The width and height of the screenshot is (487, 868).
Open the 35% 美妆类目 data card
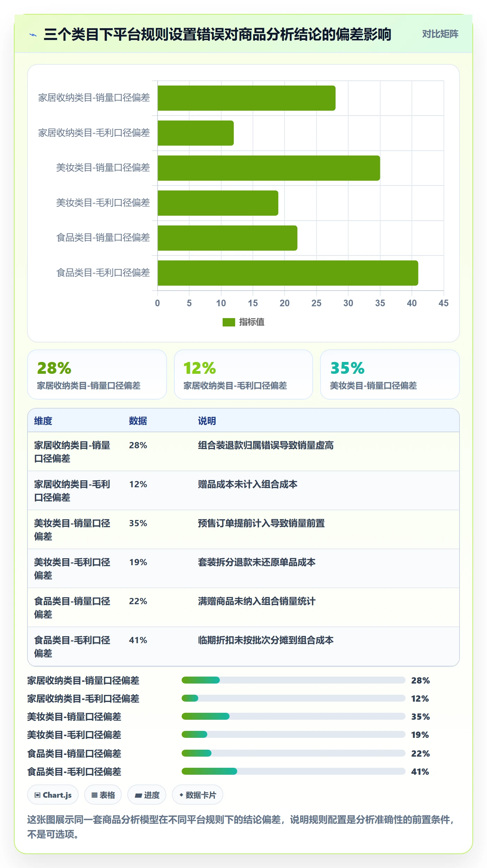(390, 374)
